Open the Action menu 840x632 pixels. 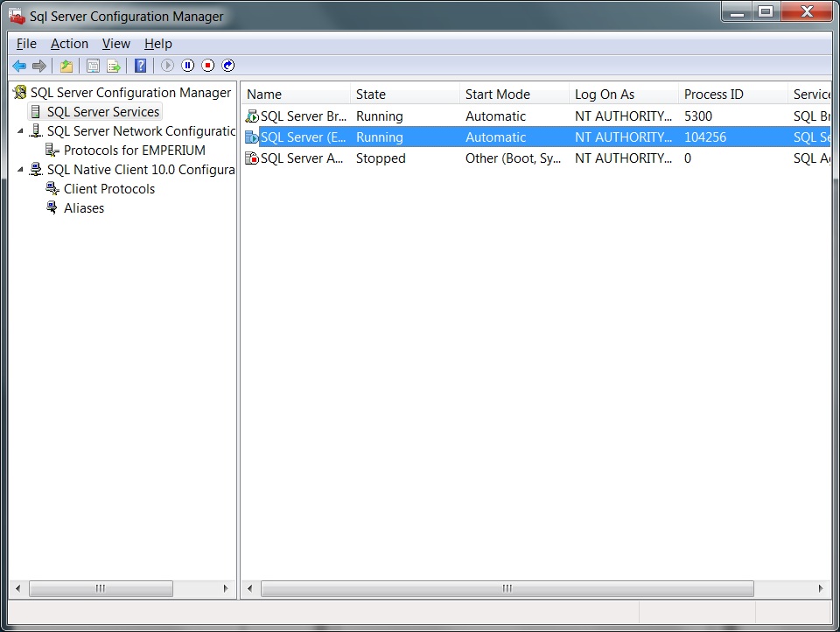click(x=69, y=44)
